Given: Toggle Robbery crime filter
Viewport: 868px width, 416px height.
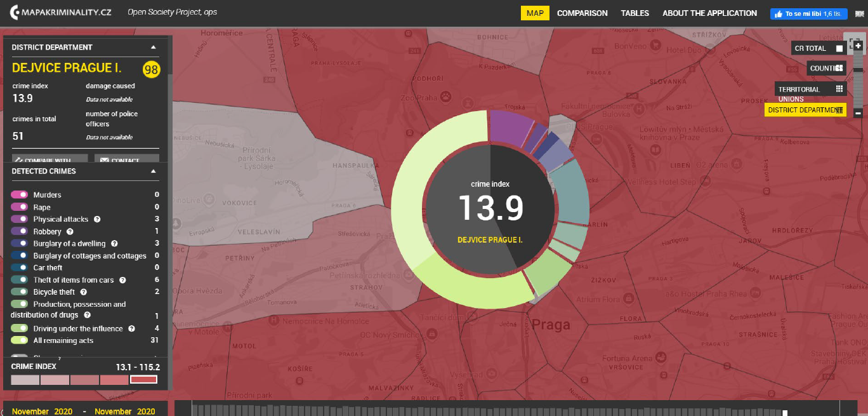Looking at the screenshot, I should click(19, 232).
